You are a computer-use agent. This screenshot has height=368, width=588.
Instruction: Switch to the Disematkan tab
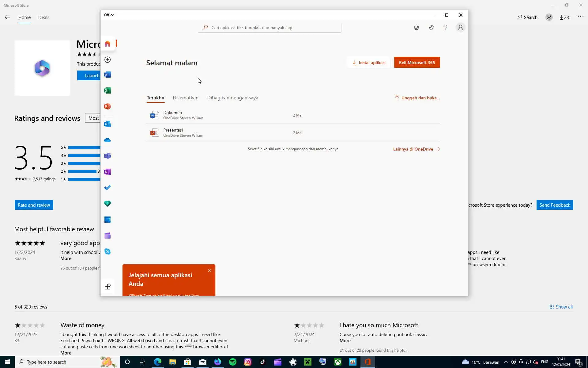[x=185, y=98]
